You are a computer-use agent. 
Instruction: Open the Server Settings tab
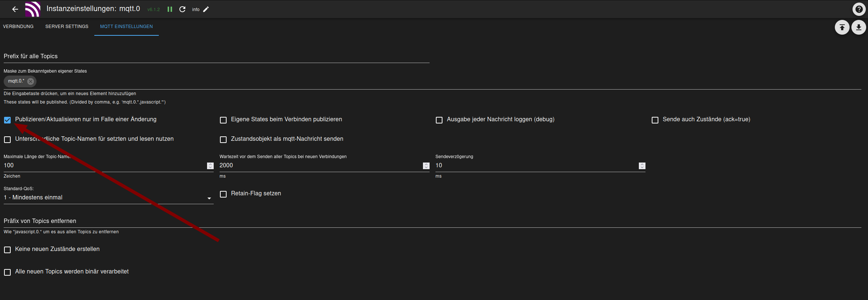[67, 27]
